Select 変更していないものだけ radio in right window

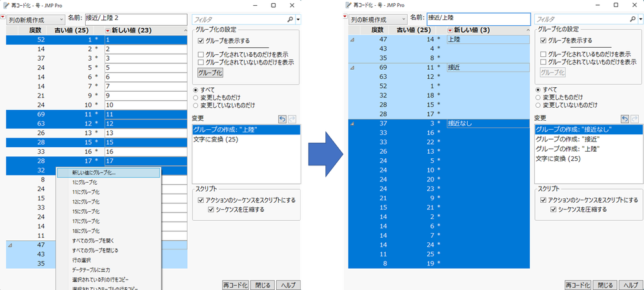pos(538,105)
